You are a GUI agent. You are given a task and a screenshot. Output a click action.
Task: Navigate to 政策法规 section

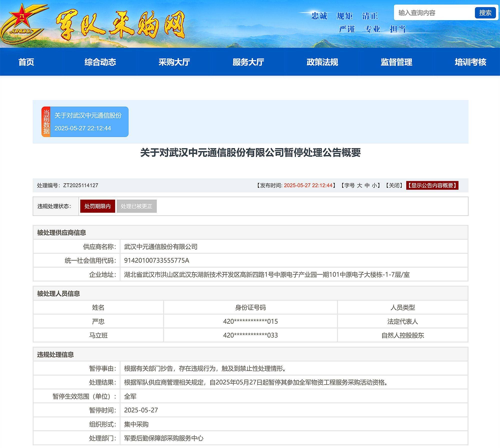322,62
